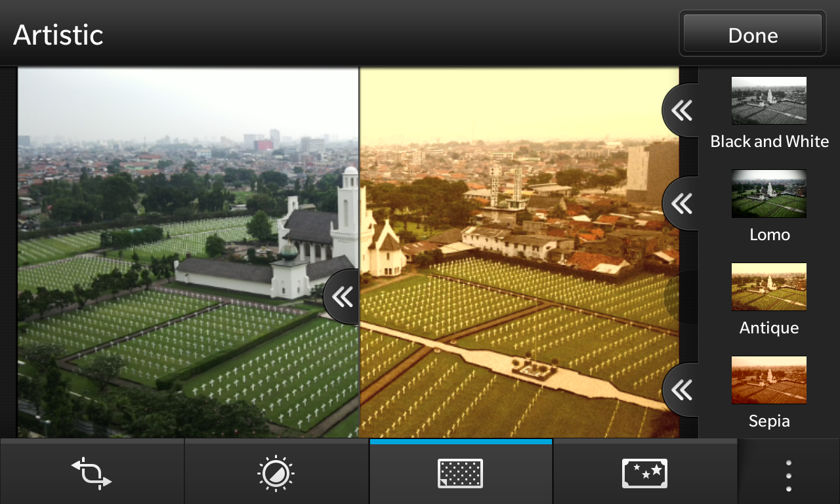Choose the Lomo filter thumbnail
Viewport: 840px width, 504px height.
[x=769, y=194]
